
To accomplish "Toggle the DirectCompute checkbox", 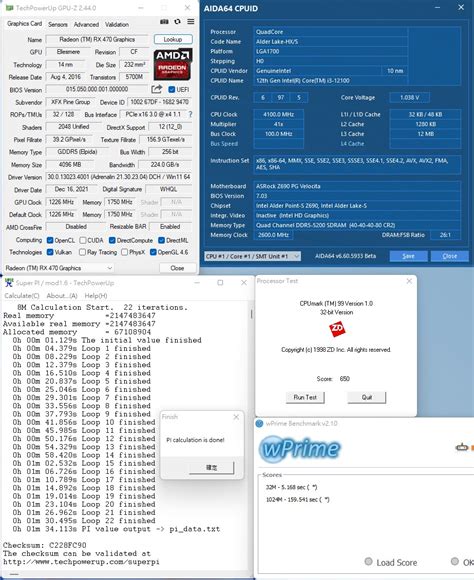I will 112,240.
